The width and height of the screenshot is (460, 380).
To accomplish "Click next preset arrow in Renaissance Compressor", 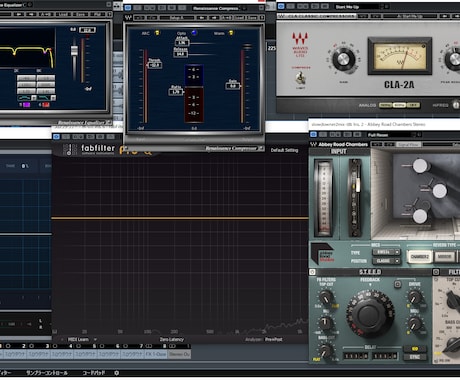I will (x=213, y=17).
